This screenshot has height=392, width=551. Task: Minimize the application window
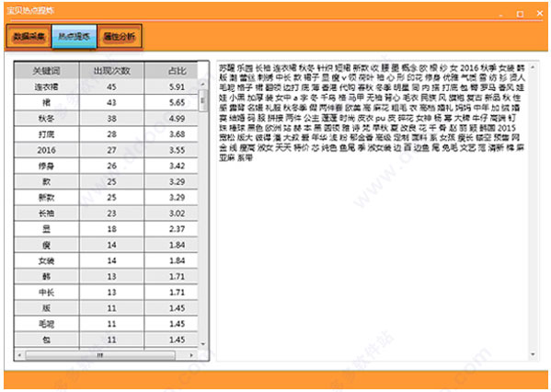click(500, 14)
